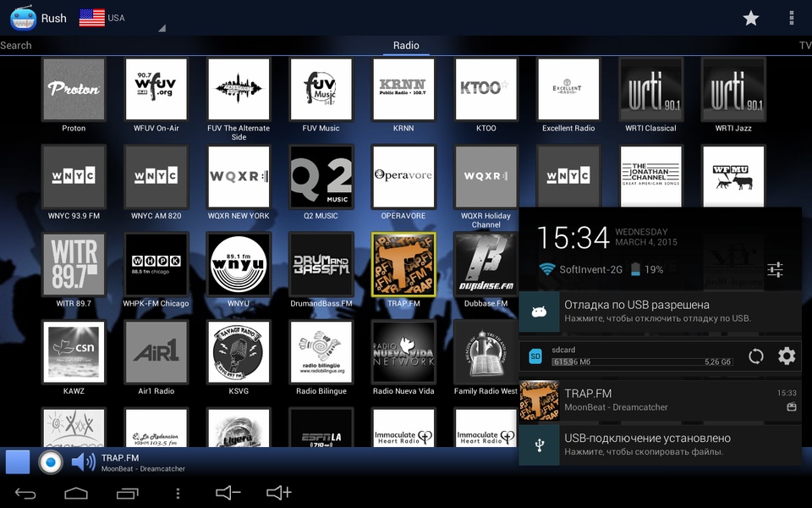Screen dimensions: 812x508
Task: Open the OPERAVORE station
Action: coord(403,177)
